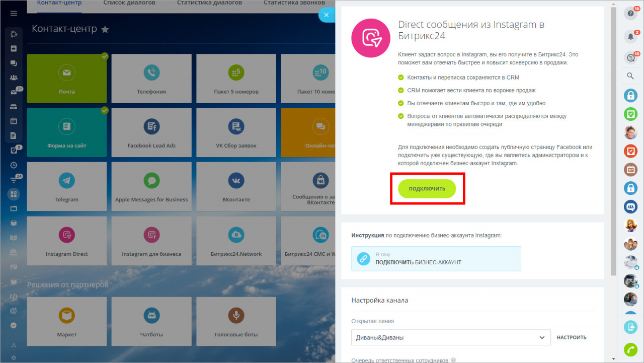Open the green checkmark chat icon
The image size is (644, 363).
click(630, 114)
